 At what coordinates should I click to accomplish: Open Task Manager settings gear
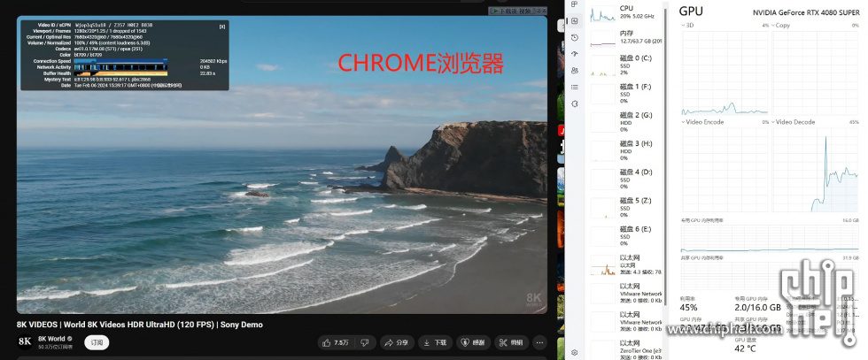(x=575, y=352)
